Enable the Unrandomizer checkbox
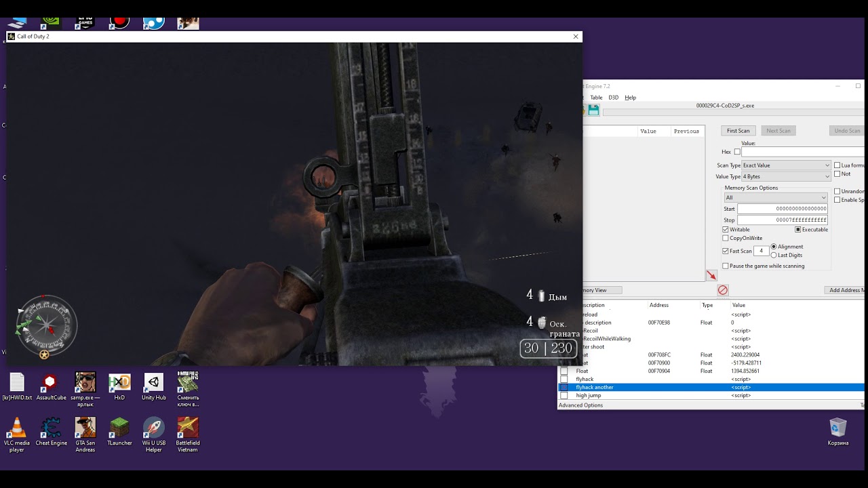This screenshot has width=868, height=488. click(x=837, y=192)
